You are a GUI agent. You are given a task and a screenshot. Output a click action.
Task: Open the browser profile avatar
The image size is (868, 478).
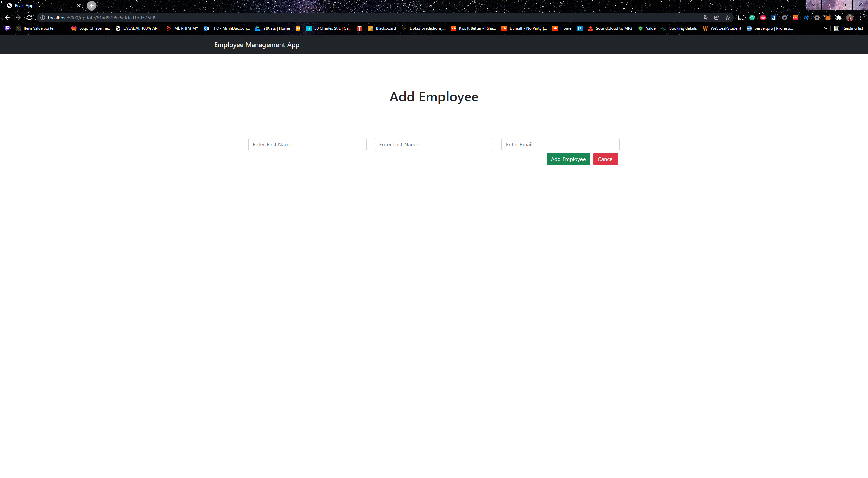[849, 18]
